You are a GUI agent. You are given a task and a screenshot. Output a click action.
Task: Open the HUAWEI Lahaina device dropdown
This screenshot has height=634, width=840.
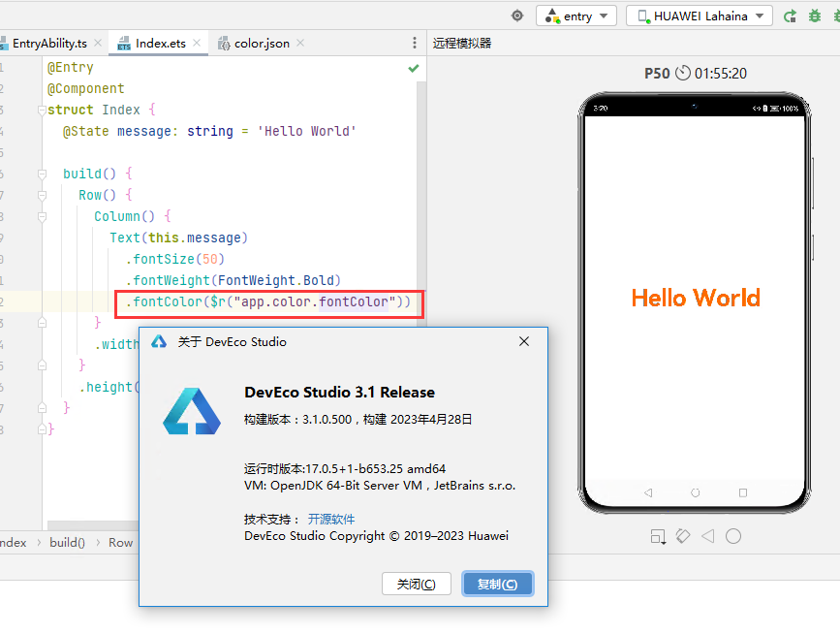coord(700,16)
